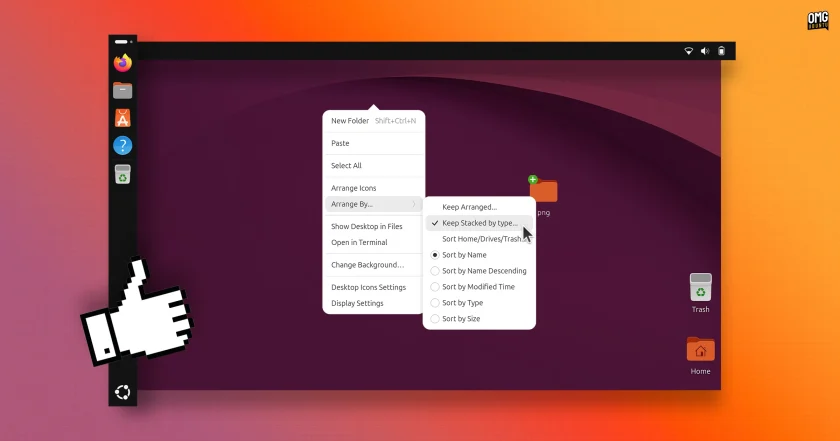Choose Select All menu entry
Viewport: 840px width, 441px height.
point(374,166)
